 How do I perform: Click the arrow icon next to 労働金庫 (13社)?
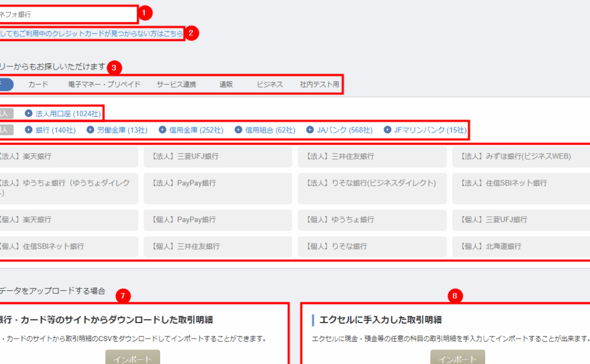click(x=90, y=130)
